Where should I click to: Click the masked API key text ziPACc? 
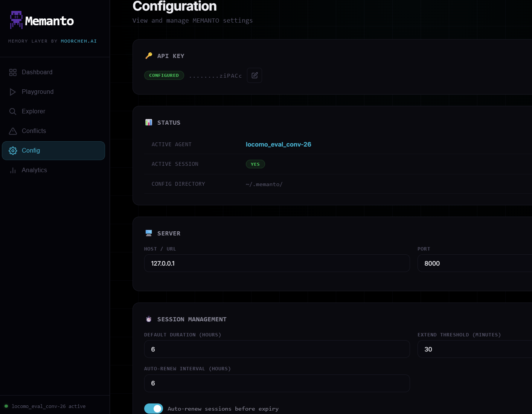215,76
